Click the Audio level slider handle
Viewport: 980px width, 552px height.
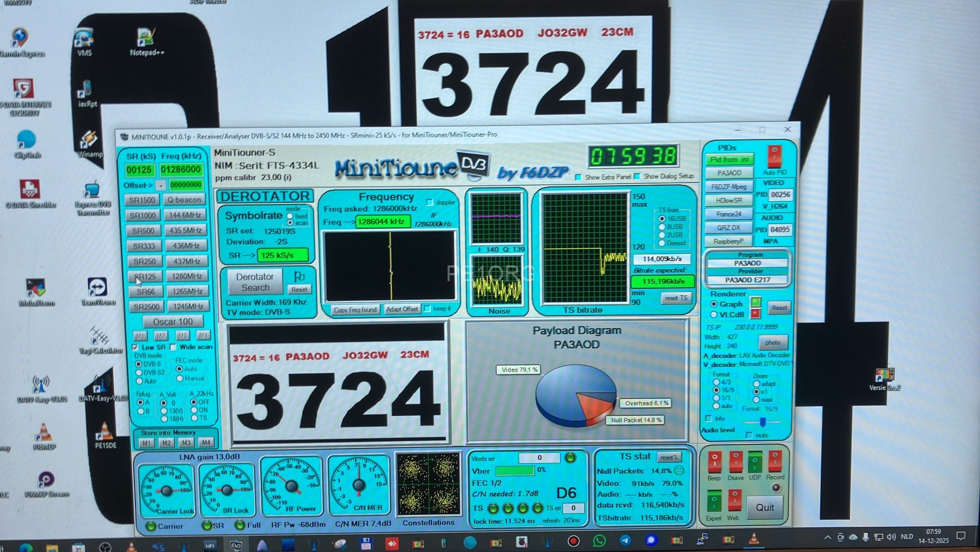pos(763,422)
